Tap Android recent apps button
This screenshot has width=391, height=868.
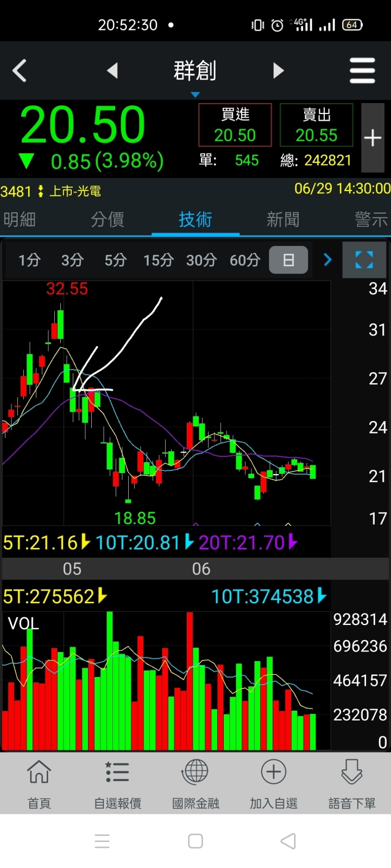coord(102,841)
